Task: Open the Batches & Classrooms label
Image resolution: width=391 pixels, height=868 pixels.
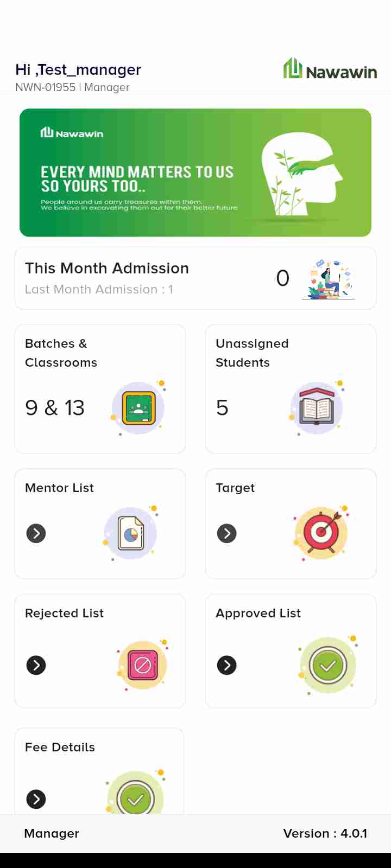Action: click(61, 353)
